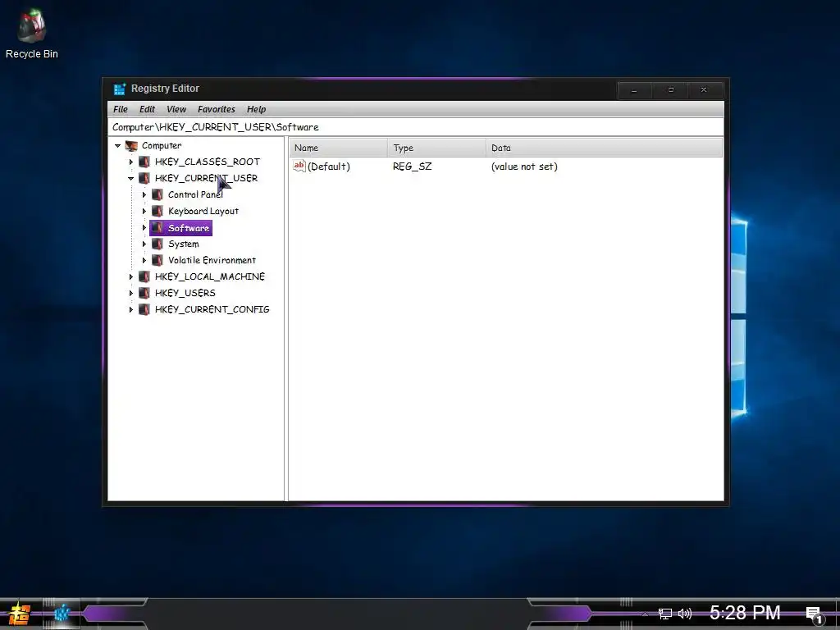
Task: Click the HKEY_CURRENT_CONFIG key icon
Action: point(144,309)
